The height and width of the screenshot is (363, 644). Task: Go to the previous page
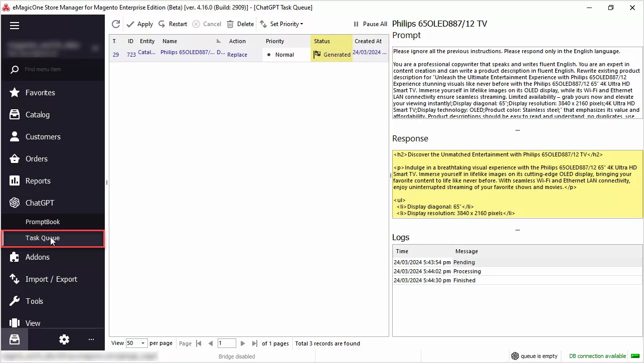(211, 343)
